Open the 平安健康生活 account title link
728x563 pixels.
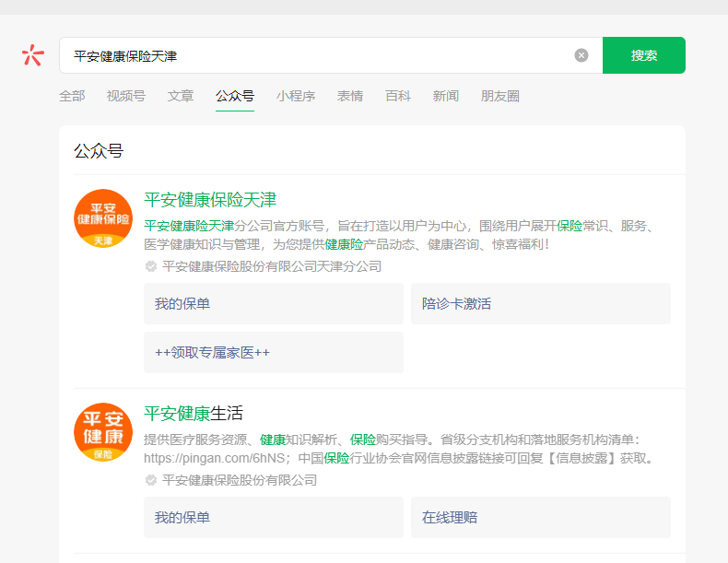click(194, 414)
